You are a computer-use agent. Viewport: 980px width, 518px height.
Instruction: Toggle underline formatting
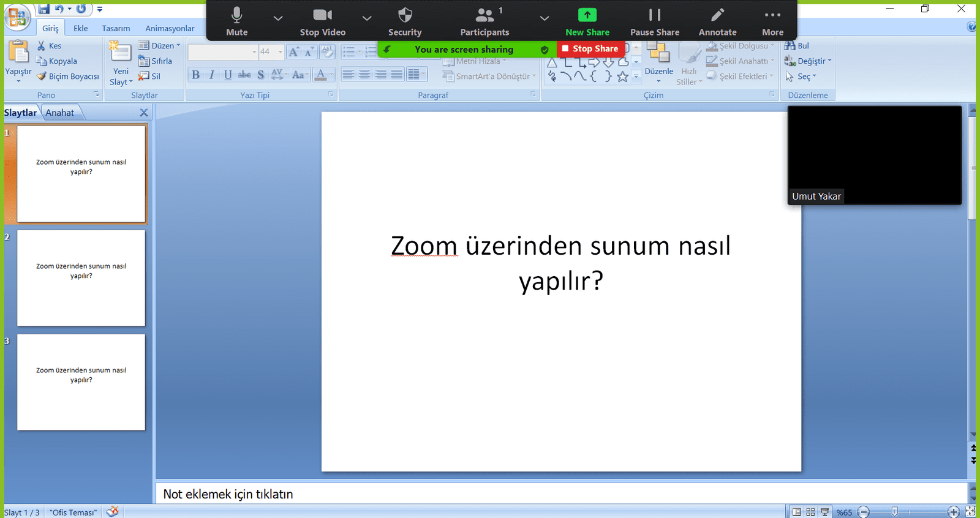(x=228, y=75)
